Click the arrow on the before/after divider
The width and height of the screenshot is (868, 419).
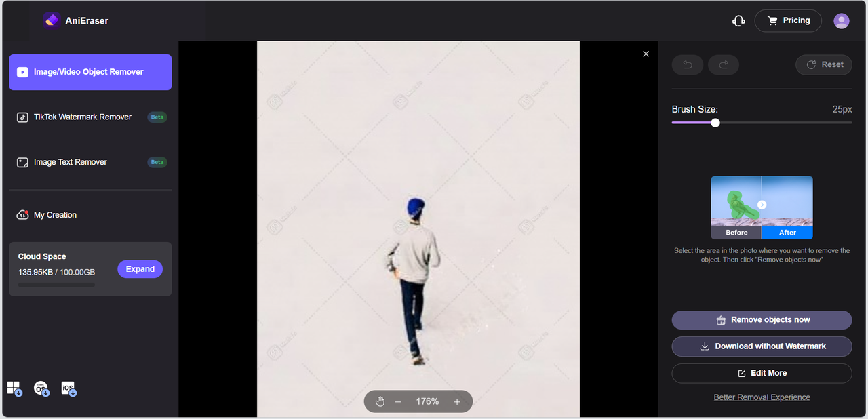[x=762, y=205]
